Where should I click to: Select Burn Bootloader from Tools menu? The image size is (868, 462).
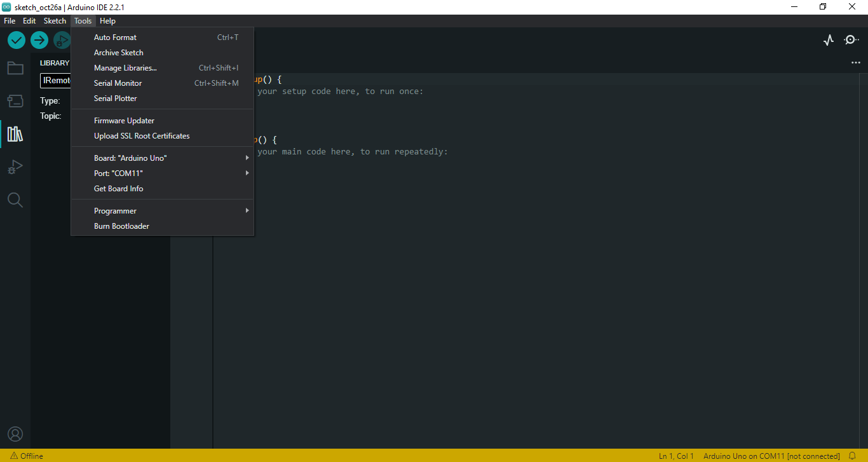(121, 226)
